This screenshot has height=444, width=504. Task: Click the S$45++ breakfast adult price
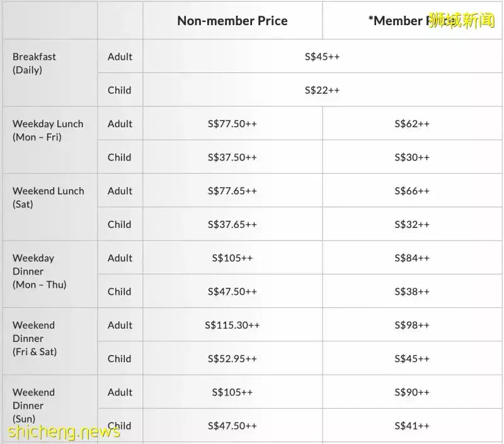point(322,57)
